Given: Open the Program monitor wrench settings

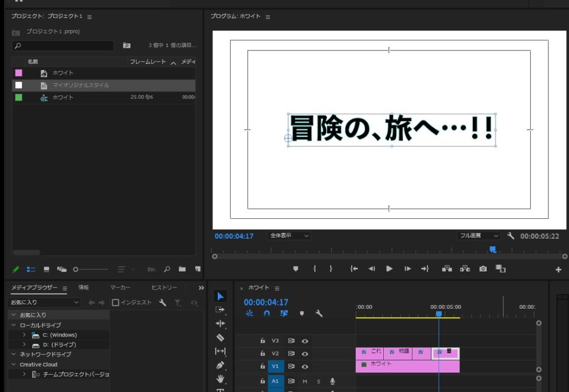Looking at the screenshot, I should click(x=511, y=236).
